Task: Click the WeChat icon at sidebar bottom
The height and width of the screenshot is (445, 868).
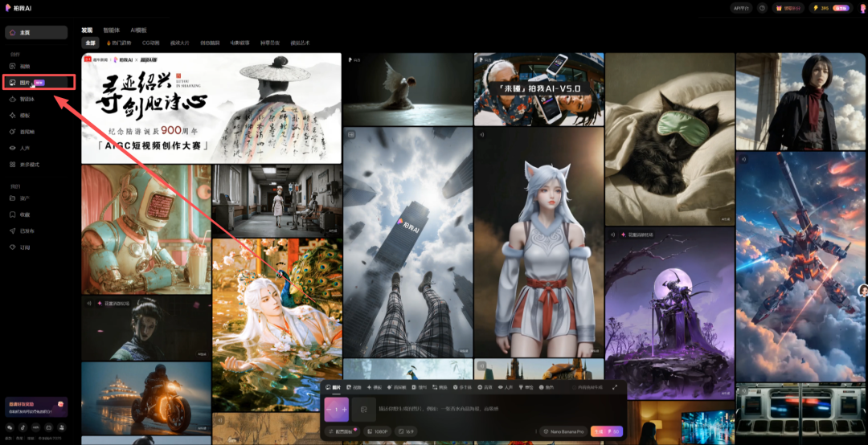Action: pyautogui.click(x=10, y=427)
